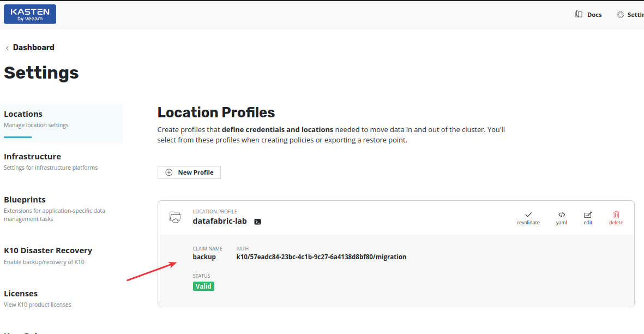The image size is (644, 334).
Task: Click the yaml label
Action: point(562,223)
